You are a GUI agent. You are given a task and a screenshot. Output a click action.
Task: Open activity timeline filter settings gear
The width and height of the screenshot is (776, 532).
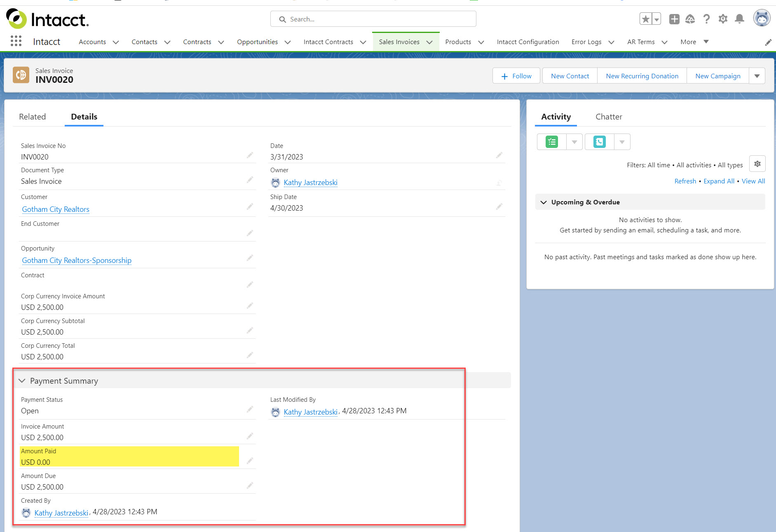tap(757, 164)
